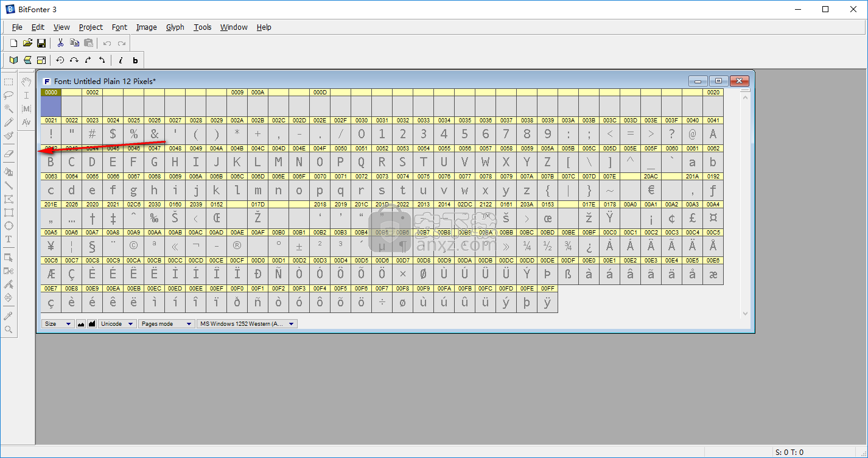Open the Edit menu

click(x=38, y=27)
